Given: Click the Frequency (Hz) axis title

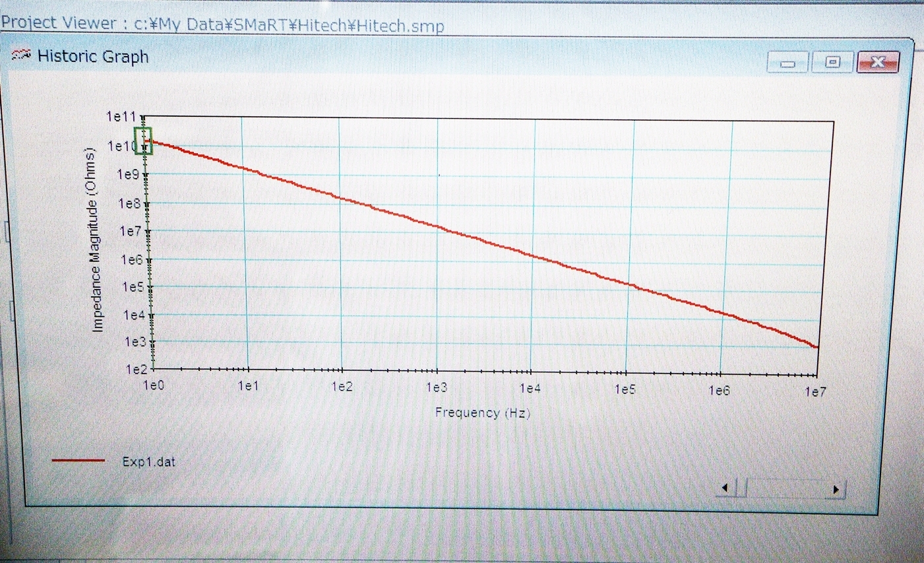Looking at the screenshot, I should click(x=482, y=413).
